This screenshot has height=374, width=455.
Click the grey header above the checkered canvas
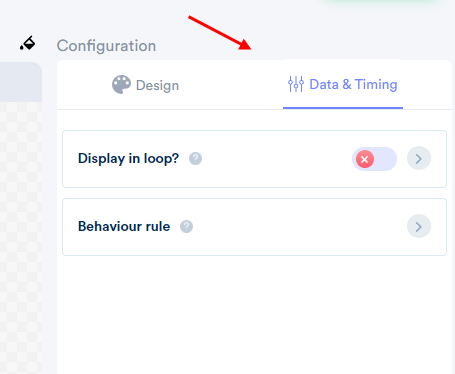click(x=21, y=82)
